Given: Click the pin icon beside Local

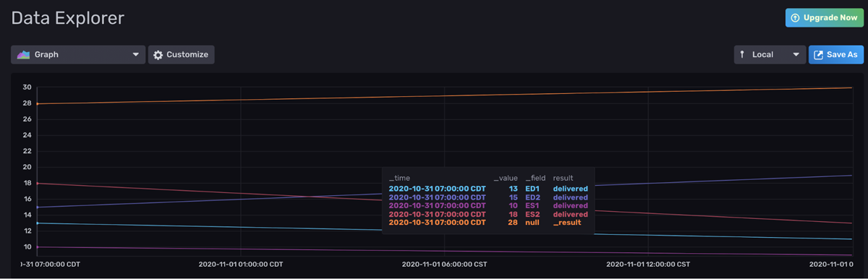Looking at the screenshot, I should click(x=742, y=54).
